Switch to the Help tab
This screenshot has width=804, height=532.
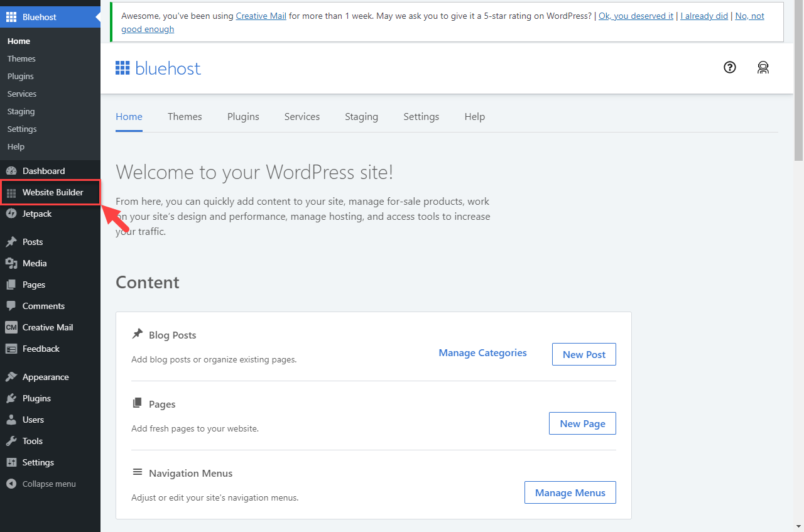coord(475,116)
